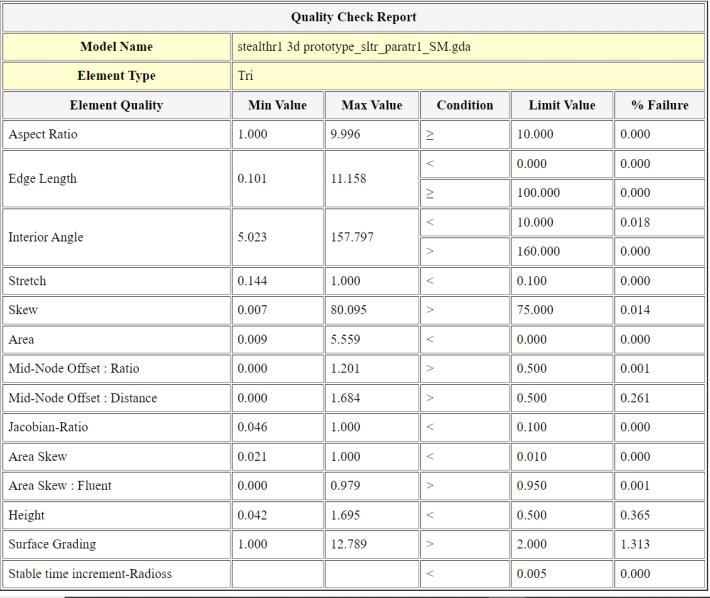Click Edge Length min value 0.101

252,178
